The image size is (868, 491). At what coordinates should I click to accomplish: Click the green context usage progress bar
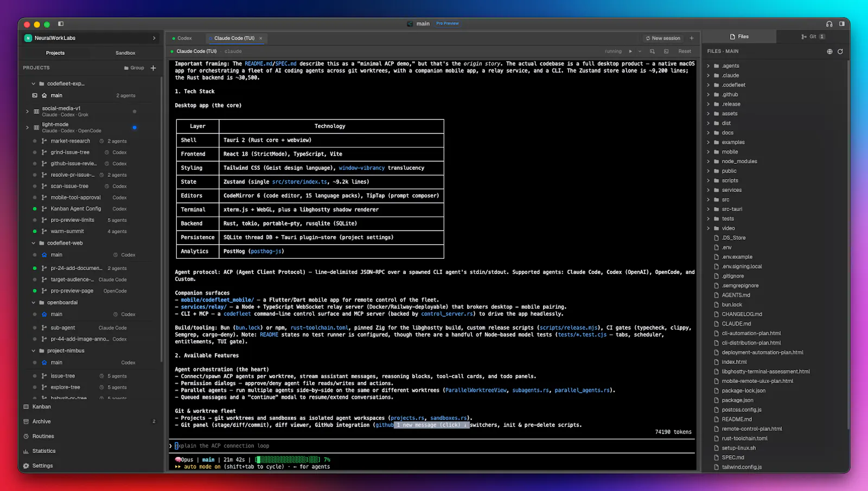click(288, 460)
